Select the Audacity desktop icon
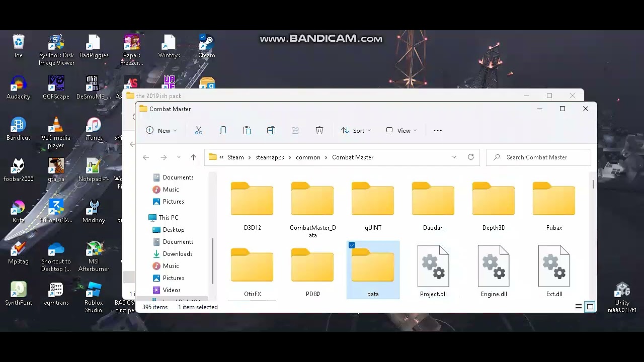This screenshot has width=644, height=362. pos(18,87)
